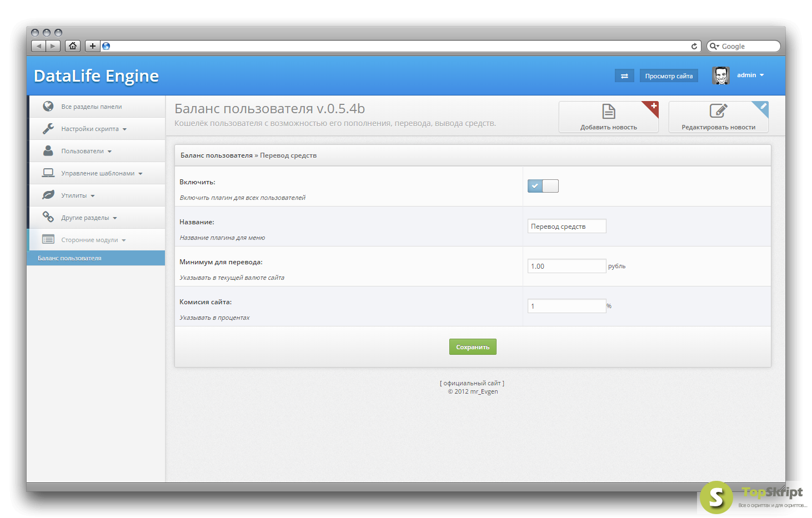Click the globe icon for all panel sections

(x=48, y=106)
